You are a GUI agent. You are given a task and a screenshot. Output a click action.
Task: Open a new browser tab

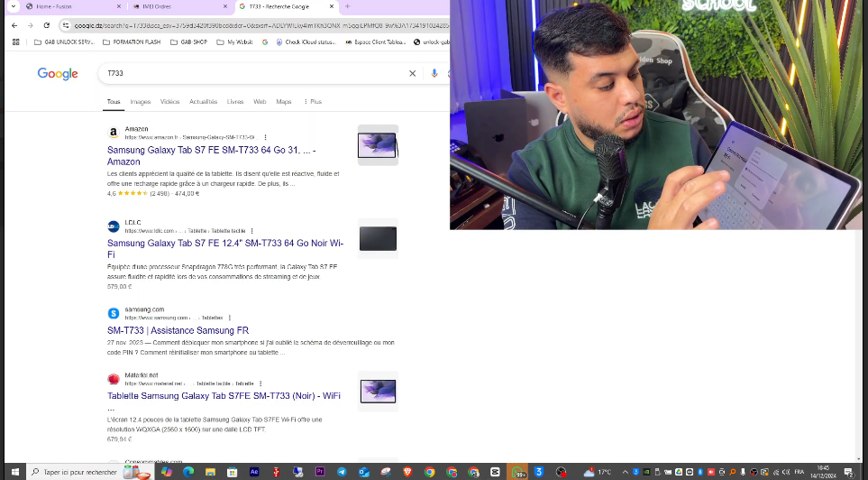pyautogui.click(x=347, y=6)
